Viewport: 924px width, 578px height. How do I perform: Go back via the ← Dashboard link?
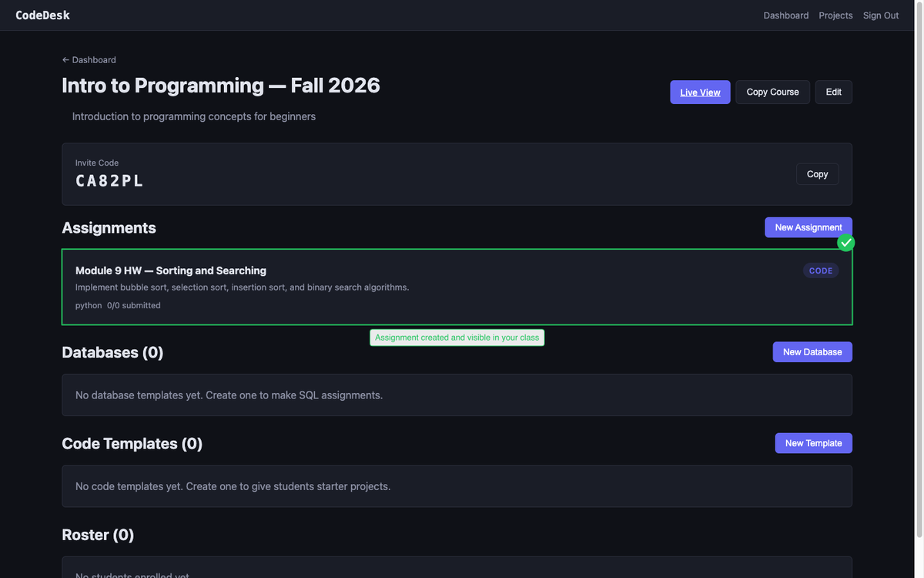tap(89, 60)
